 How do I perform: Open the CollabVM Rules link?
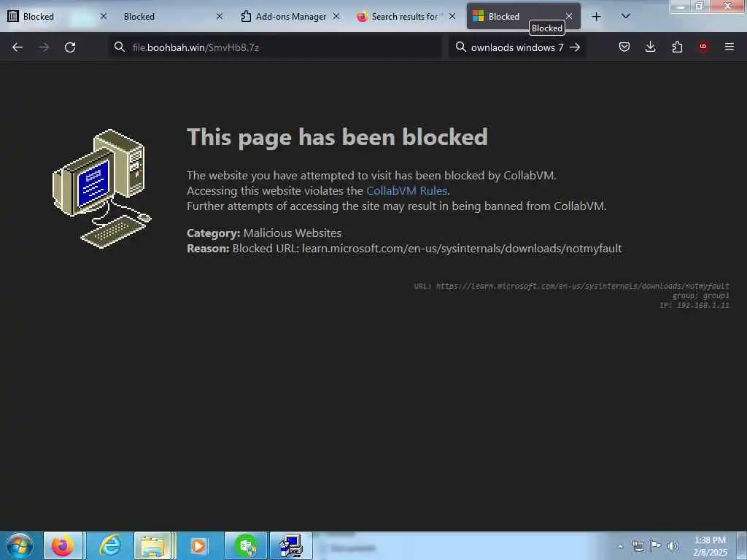coord(406,190)
